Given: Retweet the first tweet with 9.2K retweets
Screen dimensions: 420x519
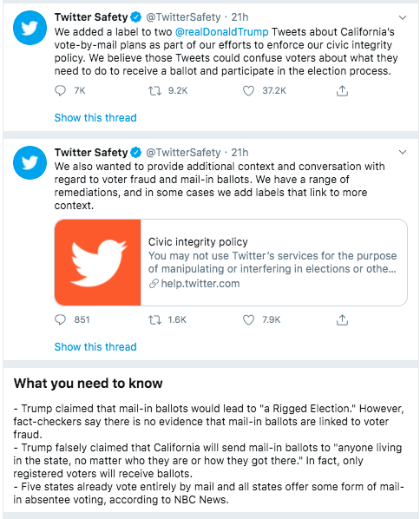Looking at the screenshot, I should pyautogui.click(x=154, y=90).
